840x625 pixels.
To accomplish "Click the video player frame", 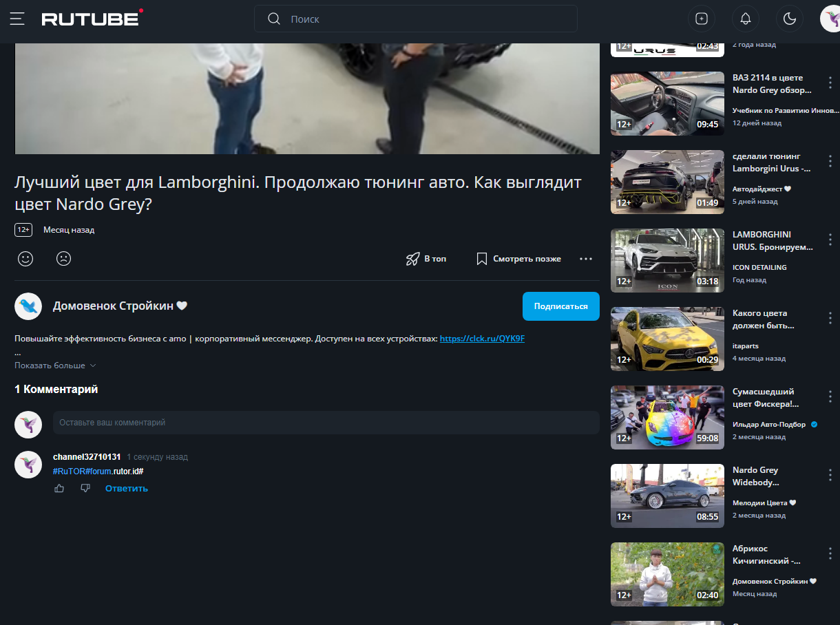I will point(307,98).
